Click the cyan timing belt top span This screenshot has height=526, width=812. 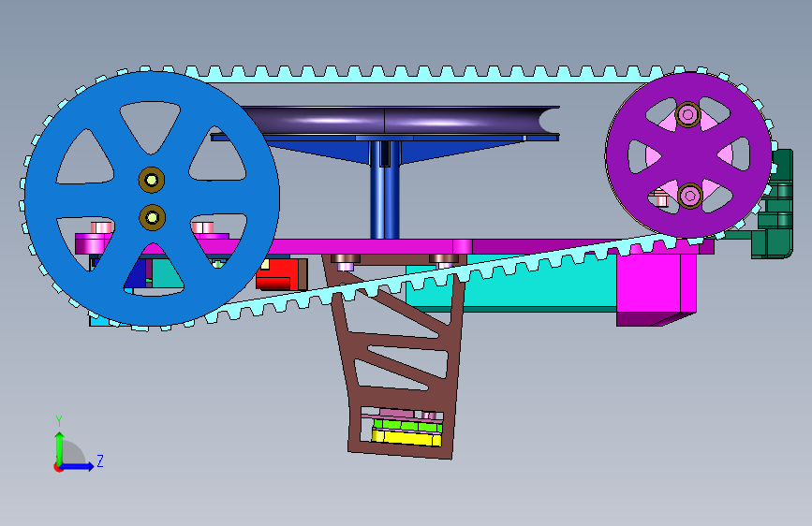(414, 74)
